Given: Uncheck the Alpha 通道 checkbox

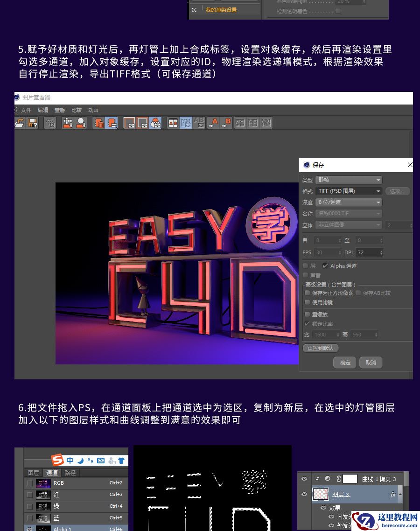Looking at the screenshot, I should (x=324, y=266).
